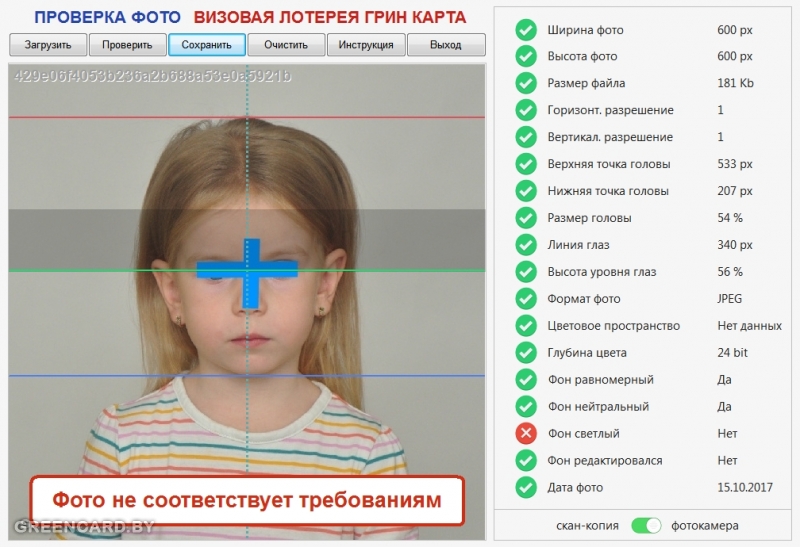This screenshot has width=800, height=547.
Task: Click the 24 bit color depth value
Action: pyautogui.click(x=733, y=353)
